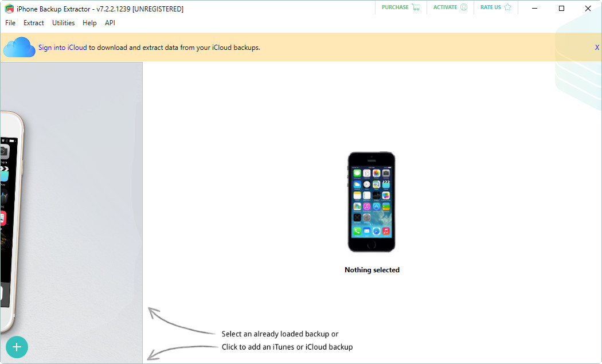Open the File menu

10,23
